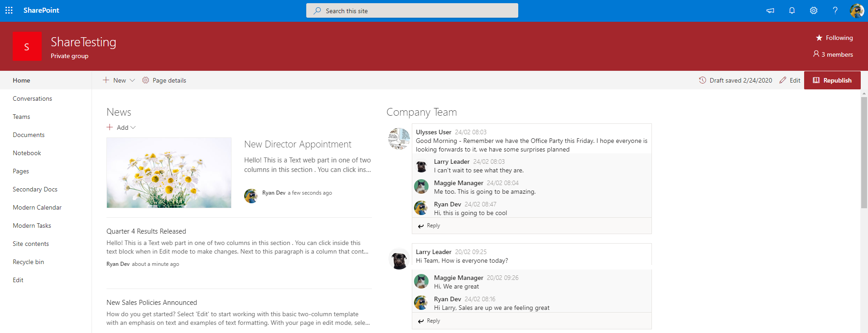The image size is (868, 333).
Task: Open the New Director Appointment article
Action: pos(298,144)
